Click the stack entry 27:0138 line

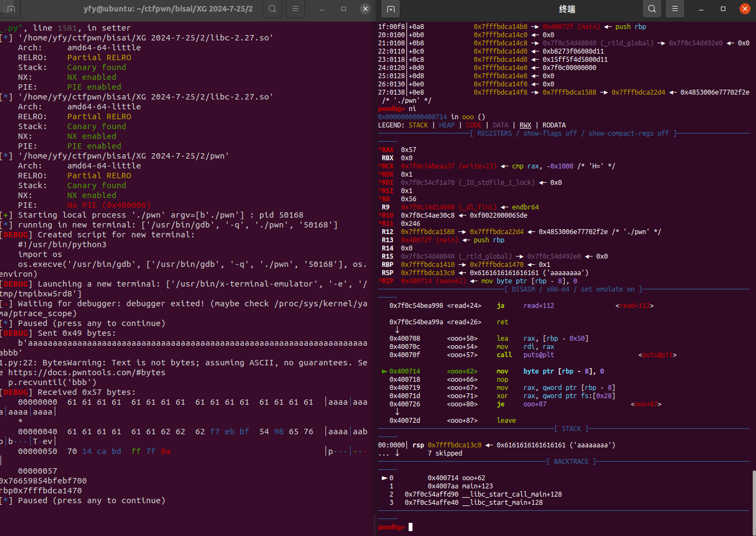(563, 92)
